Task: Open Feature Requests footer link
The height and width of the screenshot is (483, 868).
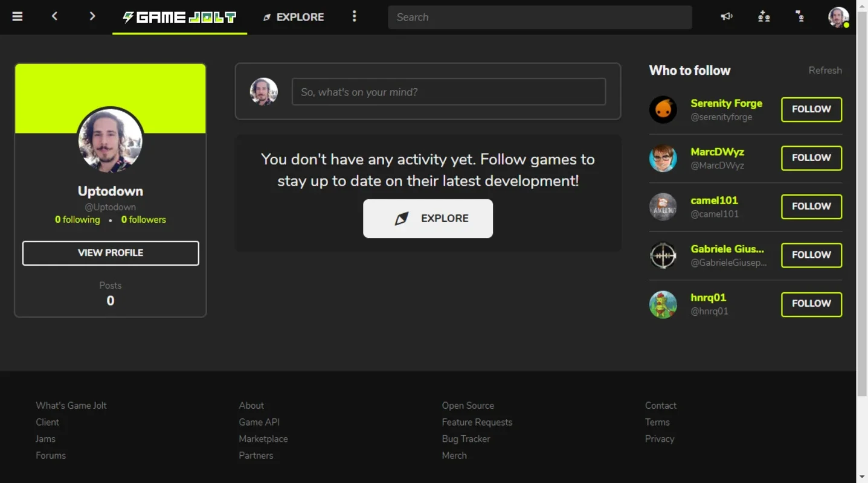Action: (x=477, y=422)
